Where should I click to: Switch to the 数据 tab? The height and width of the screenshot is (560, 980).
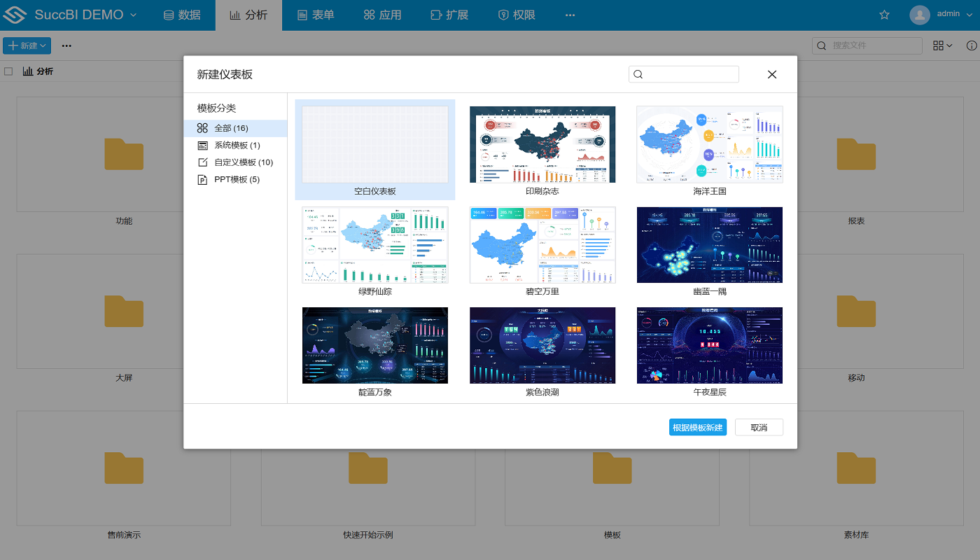[x=182, y=15]
